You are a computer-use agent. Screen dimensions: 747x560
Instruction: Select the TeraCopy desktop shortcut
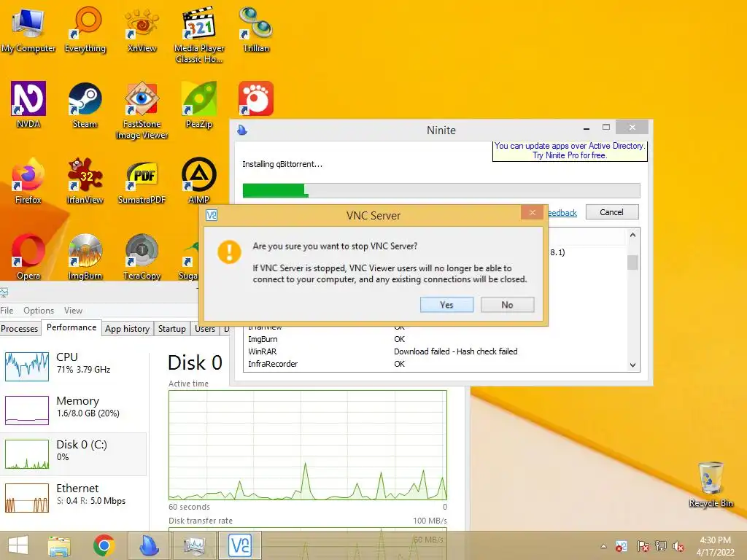pyautogui.click(x=142, y=257)
